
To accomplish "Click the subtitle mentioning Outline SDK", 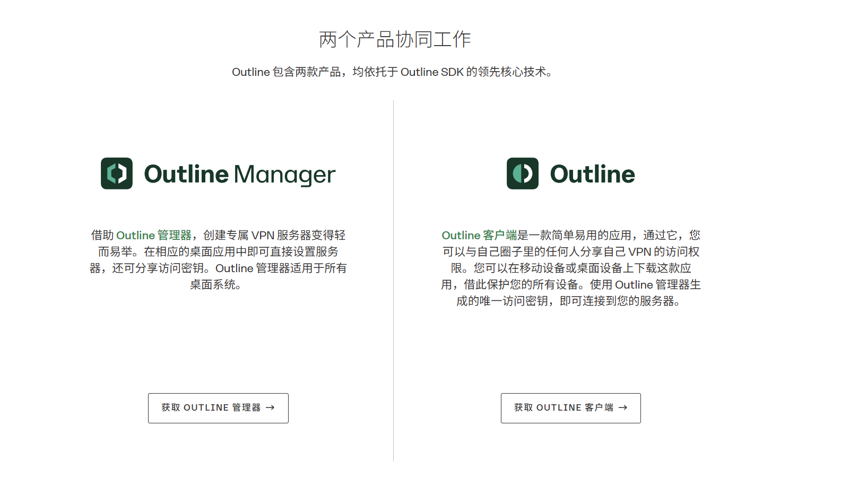I will pyautogui.click(x=393, y=72).
